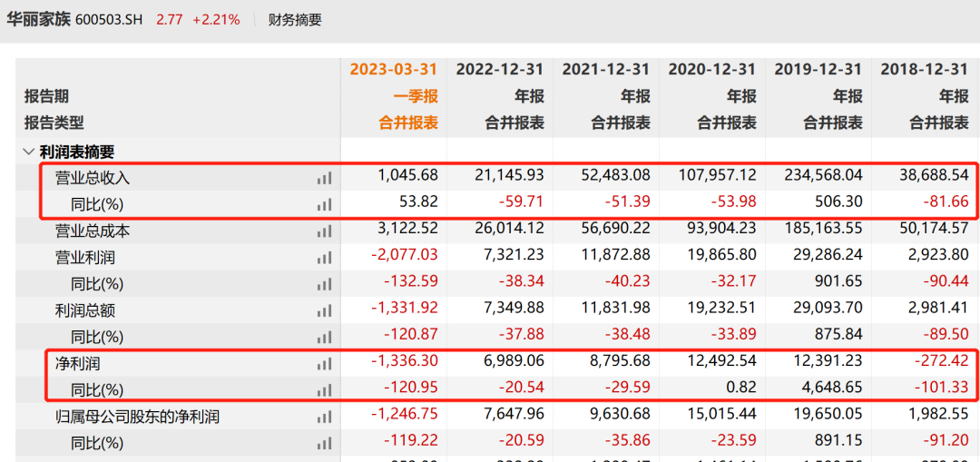Click total profit value -1,331.92
Viewport: 980px width, 462px height.
(405, 309)
